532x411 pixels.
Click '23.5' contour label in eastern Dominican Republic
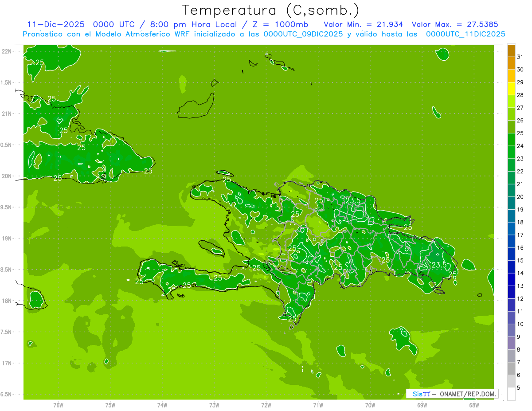(439, 265)
